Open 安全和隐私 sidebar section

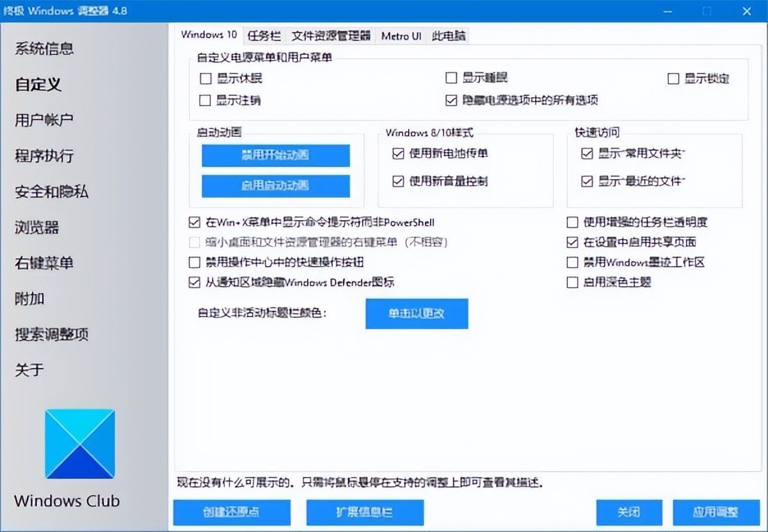click(x=51, y=192)
